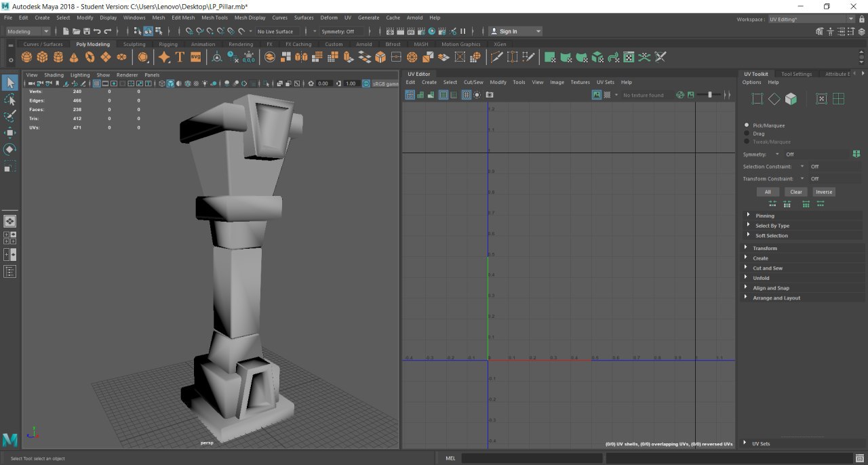This screenshot has width=868, height=465.
Task: Click the SVG import shelf icon
Action: (195, 57)
